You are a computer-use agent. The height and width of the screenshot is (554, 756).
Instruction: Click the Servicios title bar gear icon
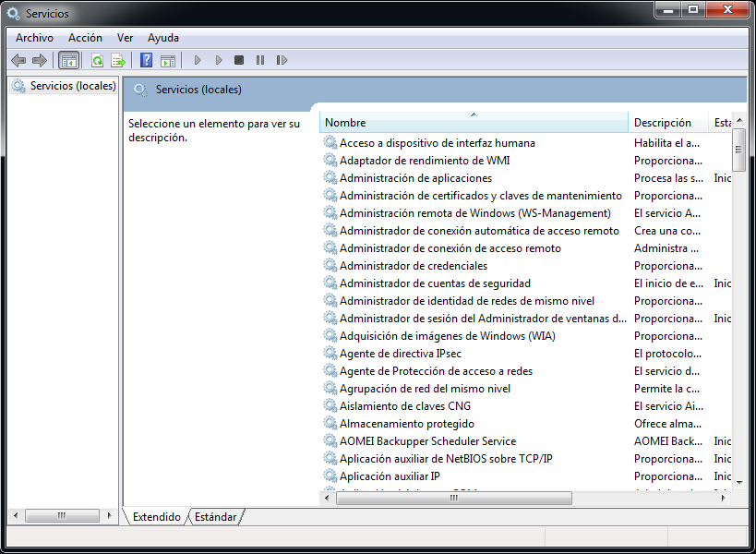coord(14,14)
